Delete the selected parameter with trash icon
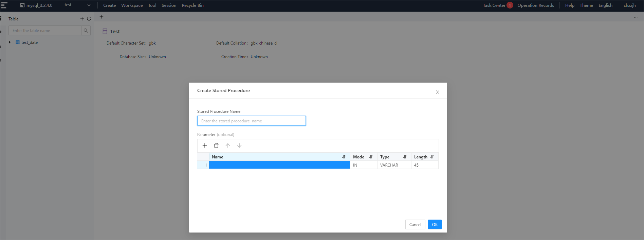The width and height of the screenshot is (644, 240). 216,145
